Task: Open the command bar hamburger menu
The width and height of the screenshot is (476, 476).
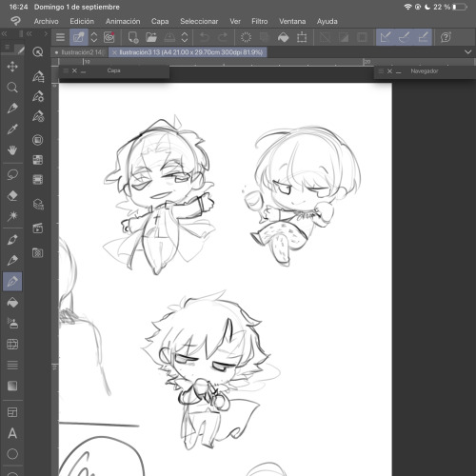Action: pos(60,37)
